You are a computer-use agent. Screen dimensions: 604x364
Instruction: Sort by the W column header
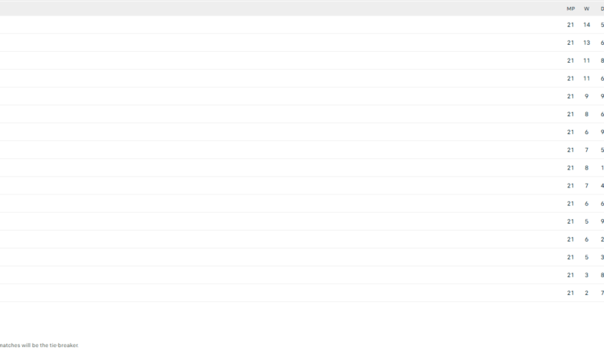click(x=586, y=9)
